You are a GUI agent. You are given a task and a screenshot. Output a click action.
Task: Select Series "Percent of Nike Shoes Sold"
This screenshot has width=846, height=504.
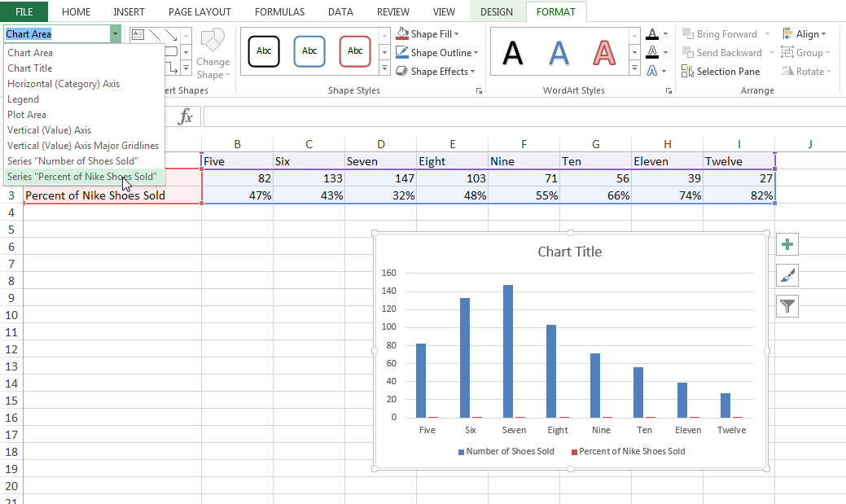tap(81, 177)
